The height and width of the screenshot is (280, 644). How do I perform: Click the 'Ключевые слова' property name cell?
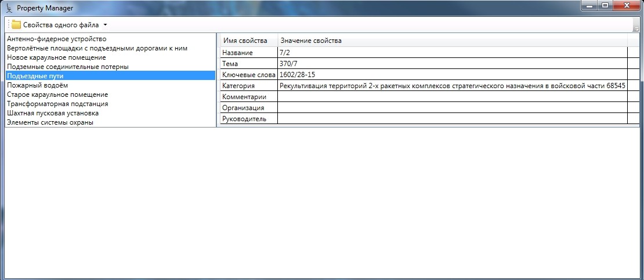click(x=249, y=75)
